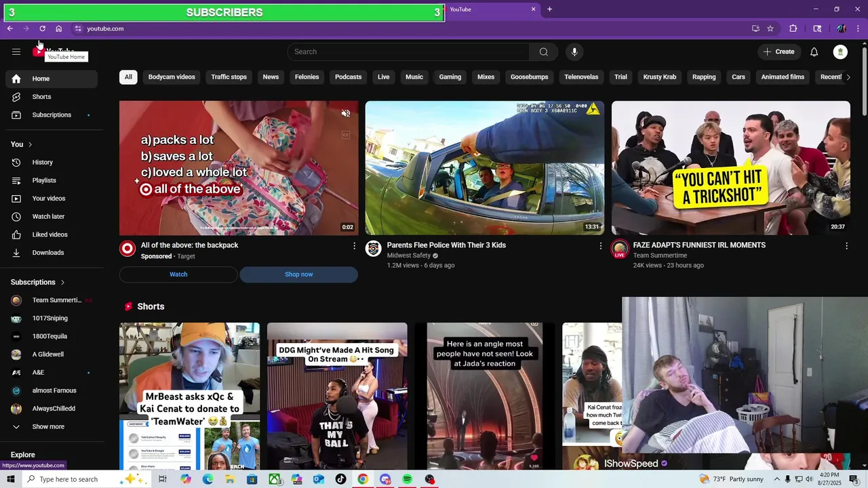Screen dimensions: 868x488
Task: Select the Bodycam videos chip
Action: tap(172, 77)
